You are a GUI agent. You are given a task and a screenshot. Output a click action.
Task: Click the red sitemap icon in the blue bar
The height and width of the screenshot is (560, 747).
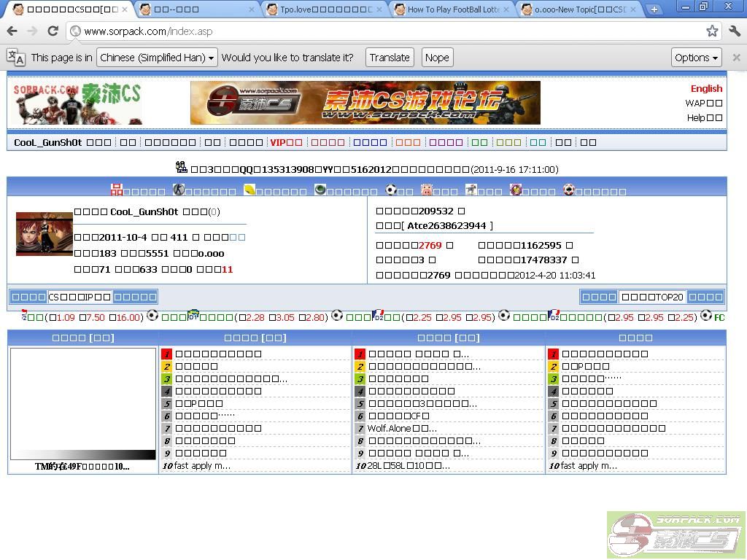tap(117, 190)
